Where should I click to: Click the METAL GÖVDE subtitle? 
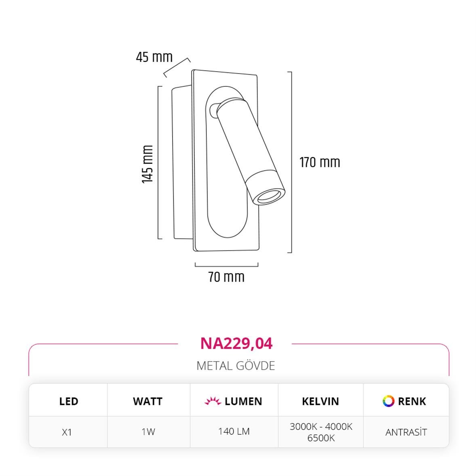tap(236, 366)
